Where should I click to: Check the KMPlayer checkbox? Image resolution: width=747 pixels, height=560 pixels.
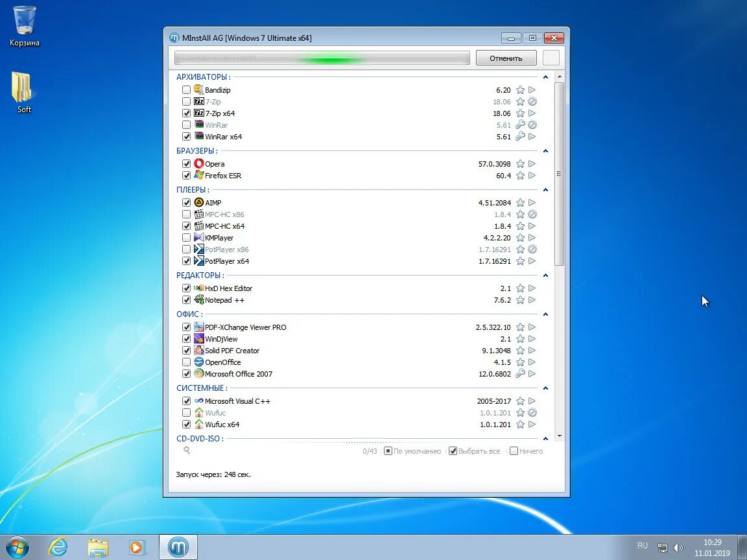click(186, 237)
